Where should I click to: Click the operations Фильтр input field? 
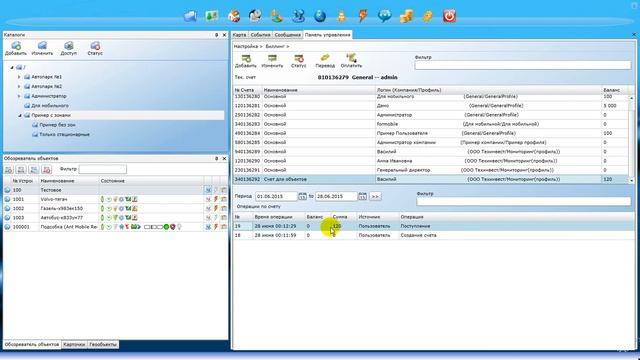(524, 201)
